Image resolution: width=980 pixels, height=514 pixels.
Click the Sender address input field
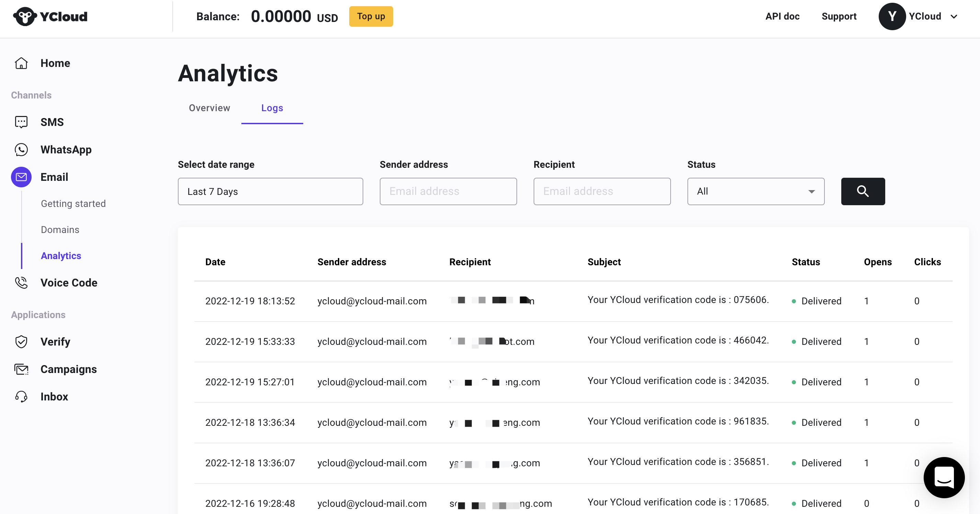448,191
